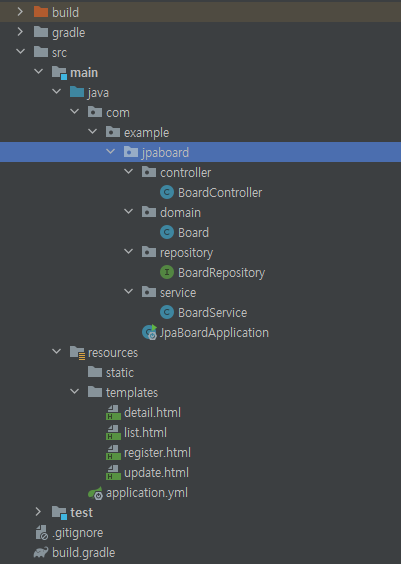Click the src folder icon
The width and height of the screenshot is (401, 564).
click(x=41, y=52)
